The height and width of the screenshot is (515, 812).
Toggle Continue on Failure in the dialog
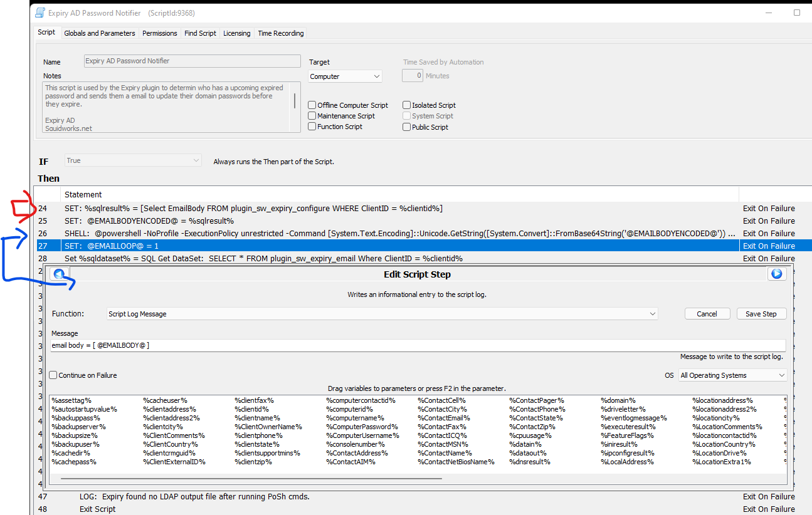(x=53, y=375)
